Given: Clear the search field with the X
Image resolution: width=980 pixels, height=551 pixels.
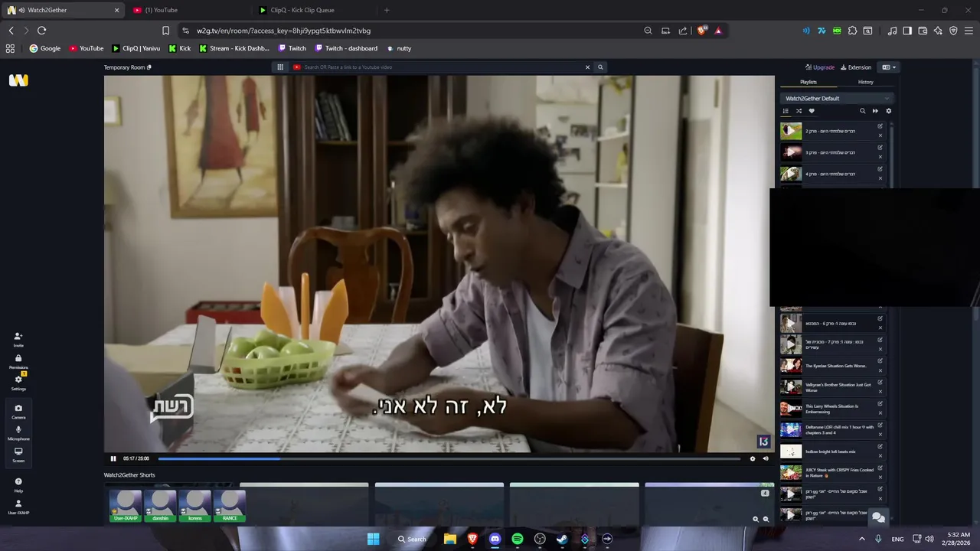Looking at the screenshot, I should [x=588, y=67].
